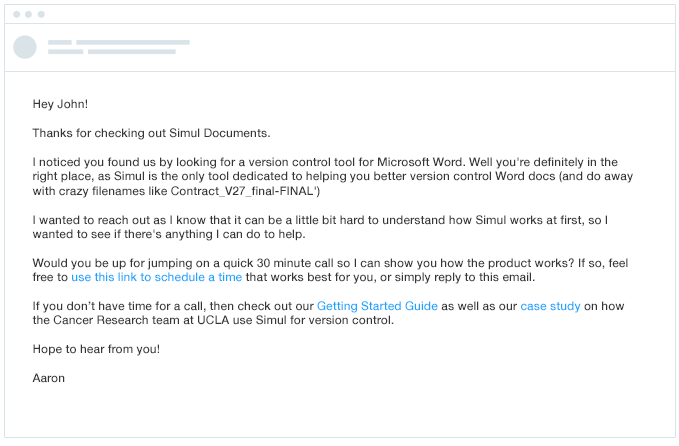Click the '30 minute call' phrase
The width and height of the screenshot is (679, 446).
click(295, 263)
